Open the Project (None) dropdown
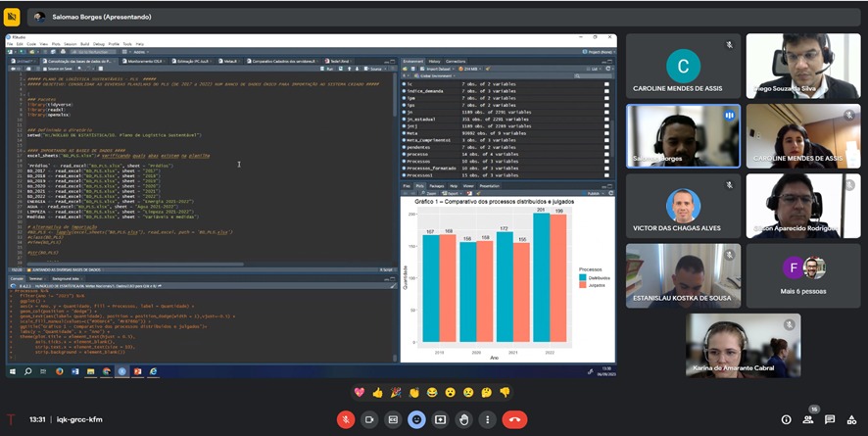Viewport: 868px width, 436px height. click(x=599, y=52)
